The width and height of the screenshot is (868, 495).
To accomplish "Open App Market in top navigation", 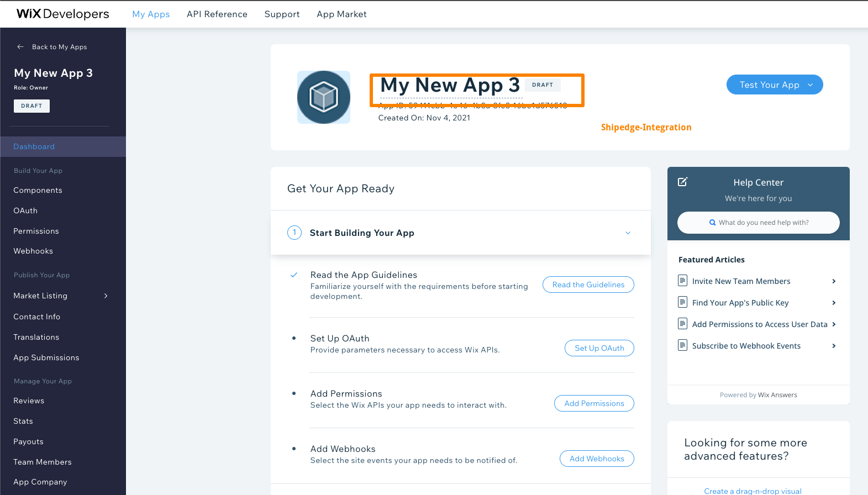I will (341, 14).
